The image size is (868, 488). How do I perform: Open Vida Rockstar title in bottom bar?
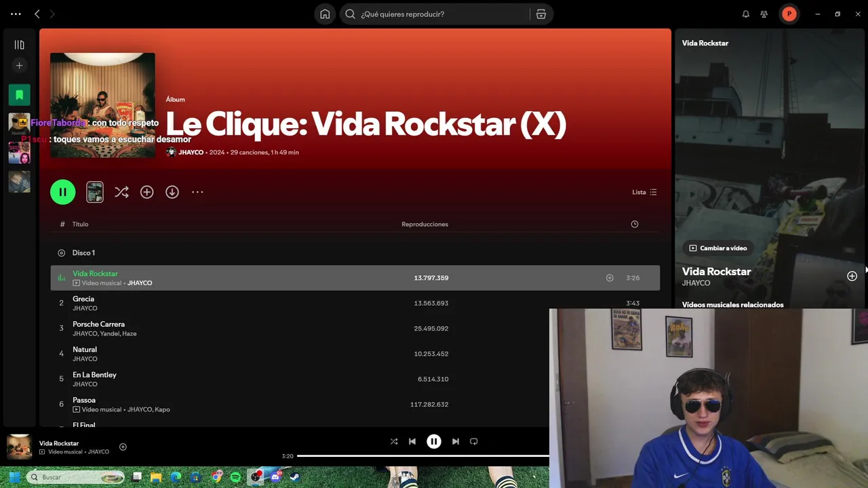[59, 443]
